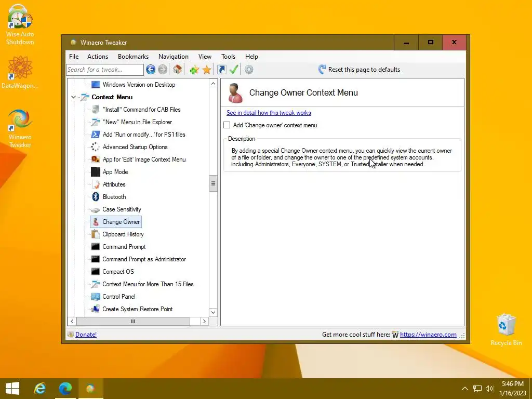This screenshot has width=532, height=399.
Task: Click the Control Panel icon in the tree
Action: 96,297
